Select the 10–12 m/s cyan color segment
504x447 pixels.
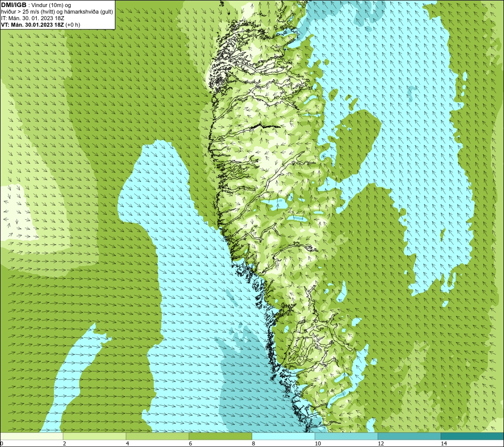coord(347,436)
